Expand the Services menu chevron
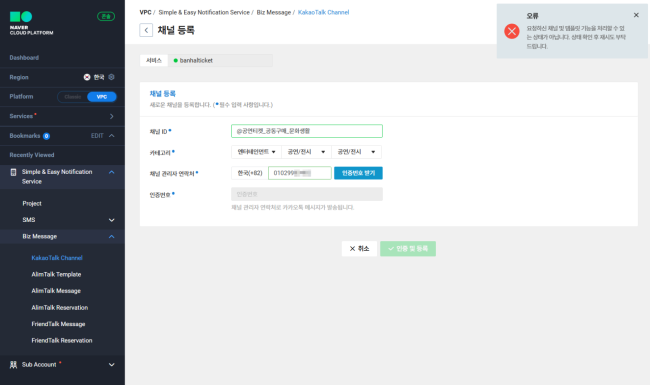Screen dimensions: 650x385 click(x=111, y=116)
